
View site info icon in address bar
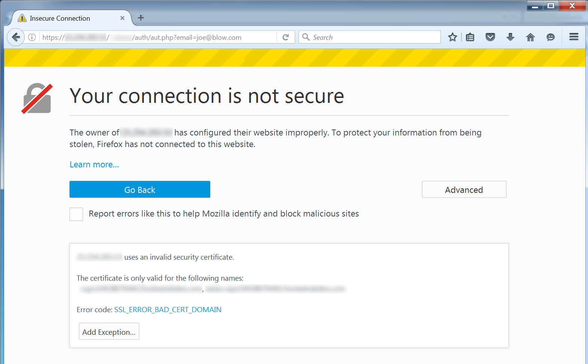[32, 37]
